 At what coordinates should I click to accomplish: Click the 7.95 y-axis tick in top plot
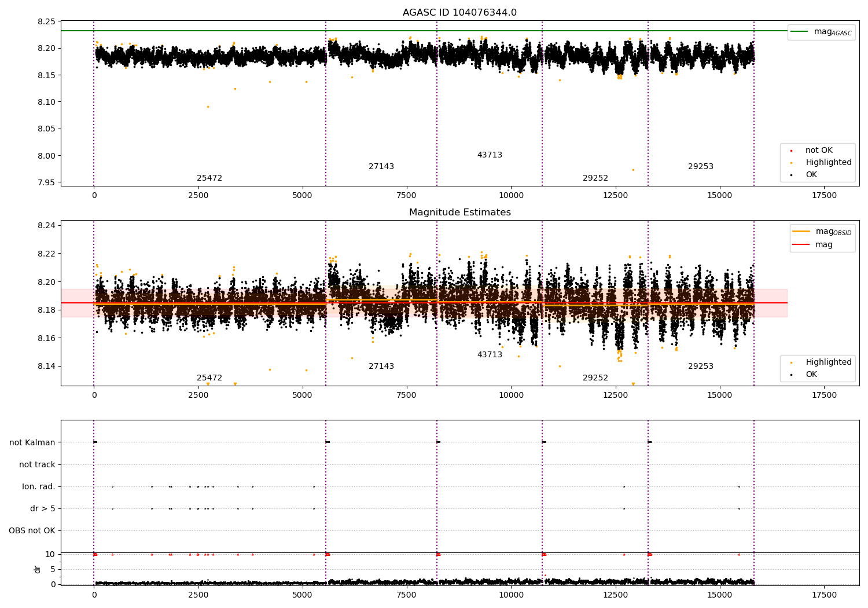[46, 183]
